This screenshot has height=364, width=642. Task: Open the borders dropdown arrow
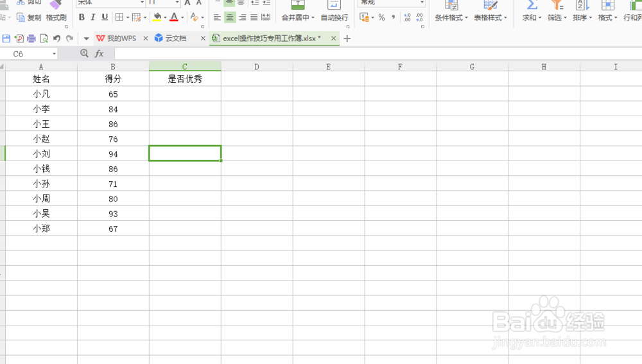[x=128, y=17]
